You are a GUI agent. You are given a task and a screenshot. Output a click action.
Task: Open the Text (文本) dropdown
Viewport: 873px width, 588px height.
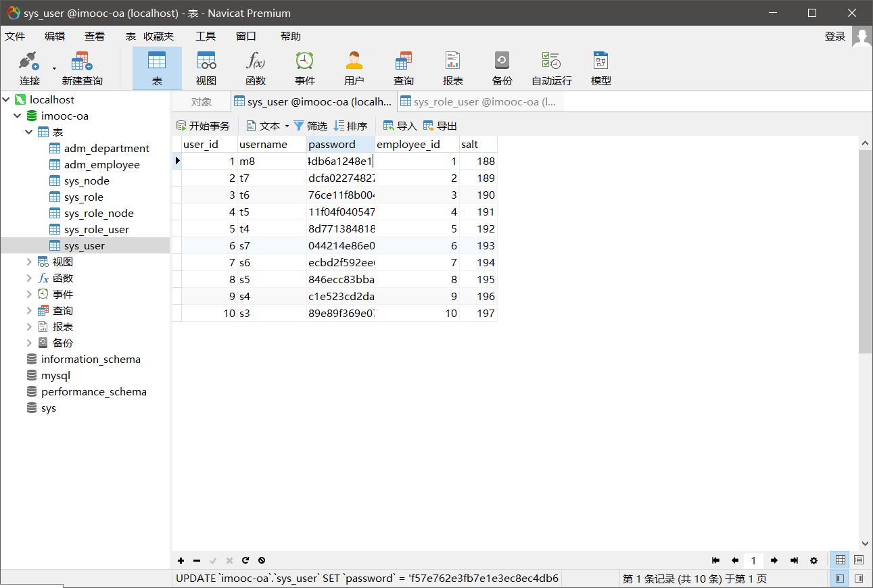pyautogui.click(x=268, y=126)
